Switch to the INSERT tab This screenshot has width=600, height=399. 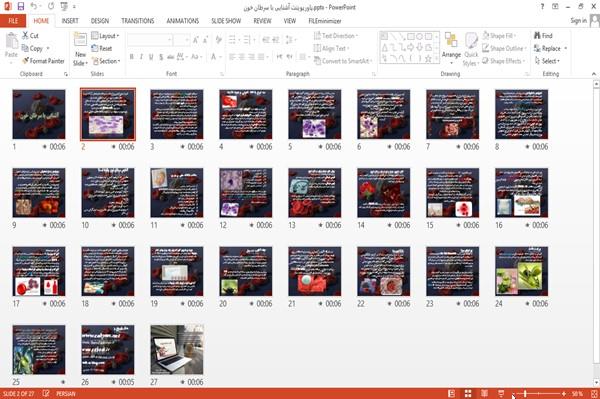tap(70, 21)
